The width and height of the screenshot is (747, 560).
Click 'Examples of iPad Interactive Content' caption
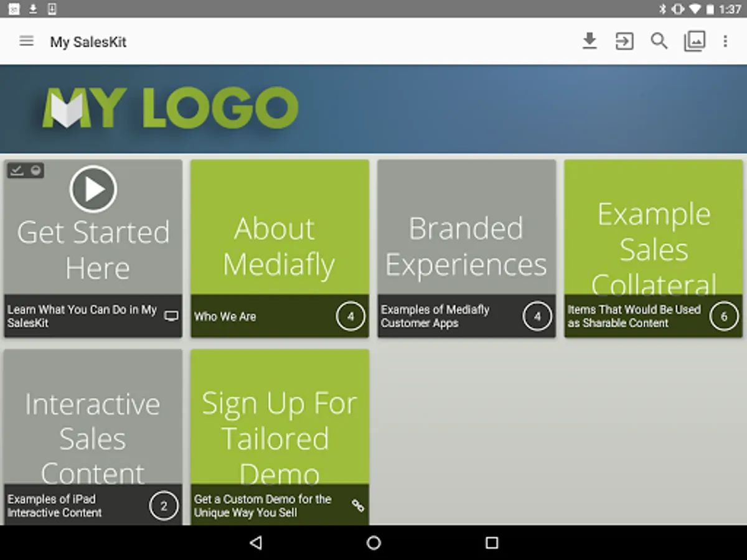[54, 505]
